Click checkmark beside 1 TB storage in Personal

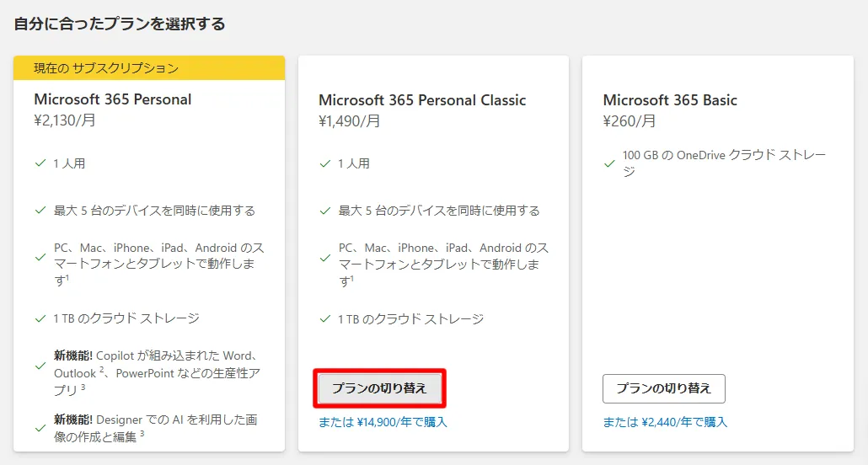[40, 318]
